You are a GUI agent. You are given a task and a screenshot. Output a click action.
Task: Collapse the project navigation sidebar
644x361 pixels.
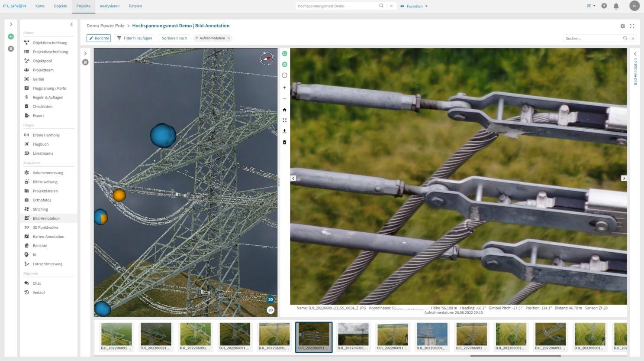click(71, 24)
